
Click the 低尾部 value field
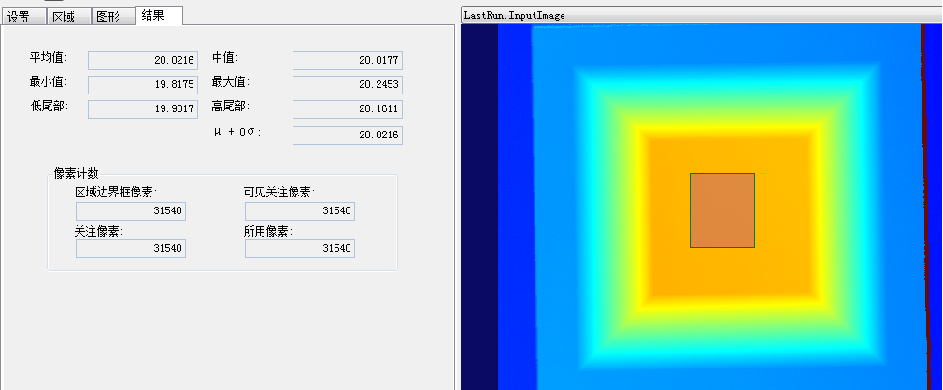[x=143, y=109]
